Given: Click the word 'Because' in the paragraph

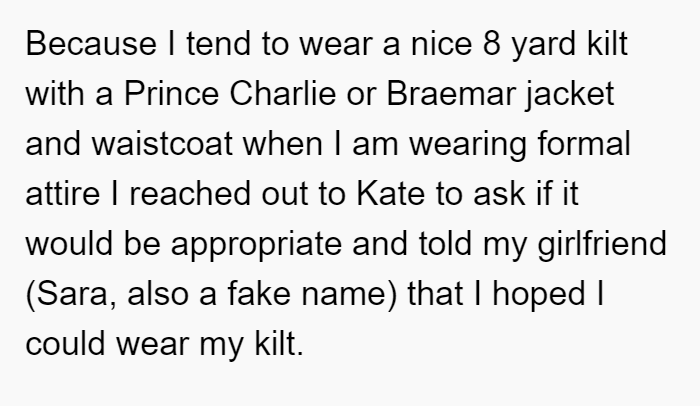Looking at the screenshot, I should [91, 44].
